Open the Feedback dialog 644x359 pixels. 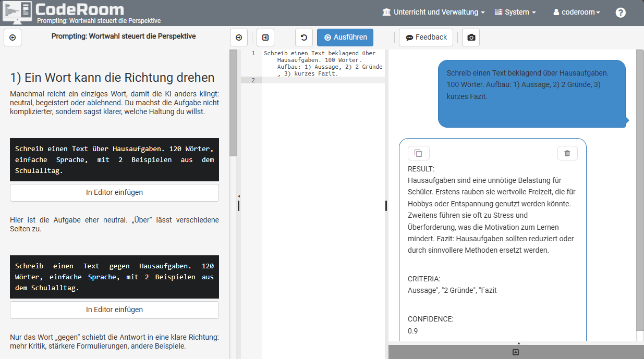(x=425, y=37)
